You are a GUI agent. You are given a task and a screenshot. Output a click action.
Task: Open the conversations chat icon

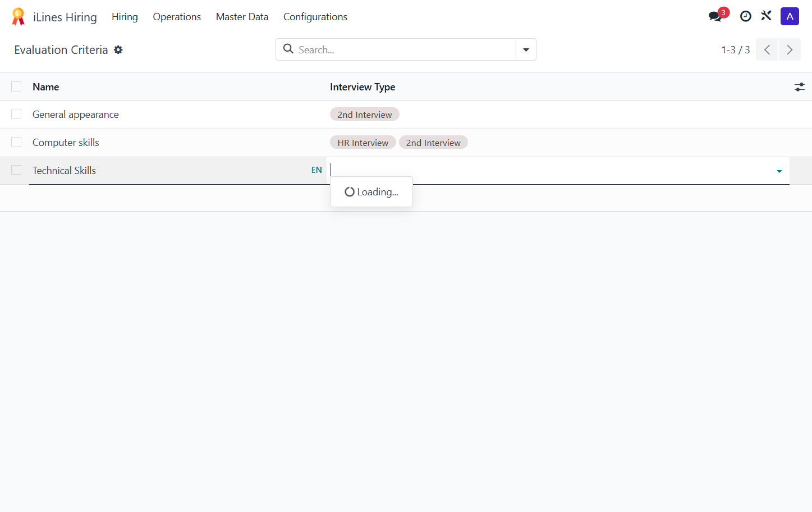715,16
